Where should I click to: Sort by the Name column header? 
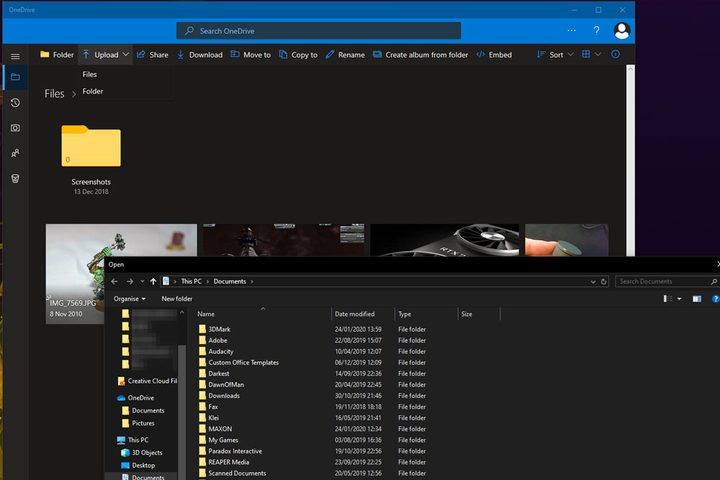coord(263,314)
